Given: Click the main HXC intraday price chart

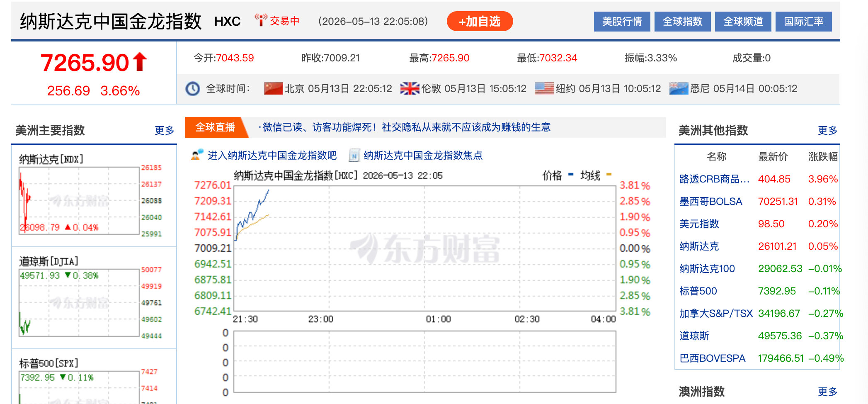Looking at the screenshot, I should (x=425, y=248).
